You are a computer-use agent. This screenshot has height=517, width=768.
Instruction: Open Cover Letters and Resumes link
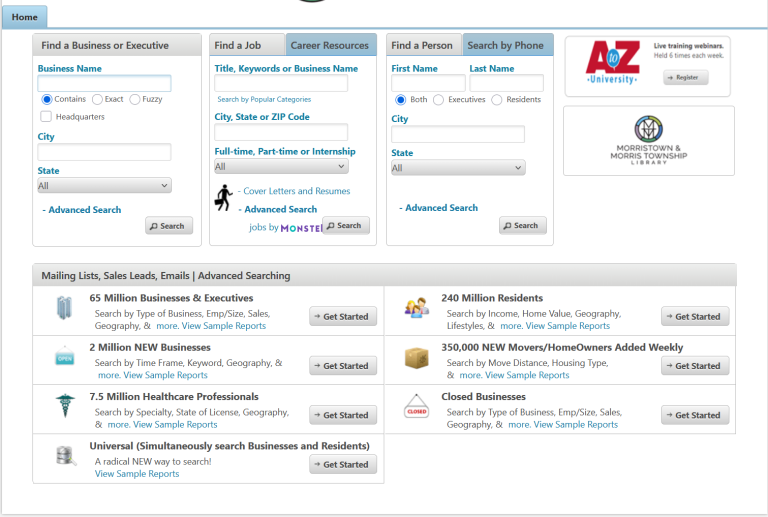(296, 191)
